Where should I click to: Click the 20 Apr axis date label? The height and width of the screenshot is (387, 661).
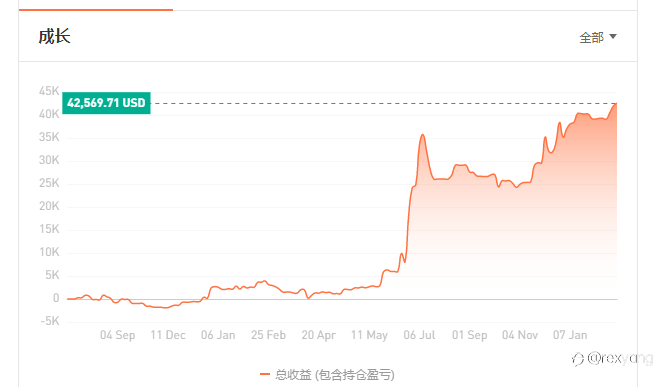click(x=319, y=335)
